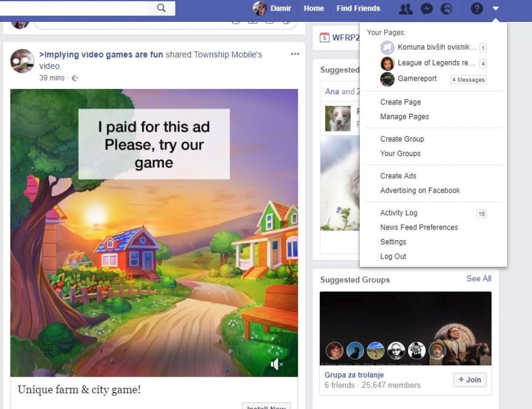Click the 4 Messages badge for Gamereport
Viewport: 532px width, 409px height.
click(x=468, y=79)
